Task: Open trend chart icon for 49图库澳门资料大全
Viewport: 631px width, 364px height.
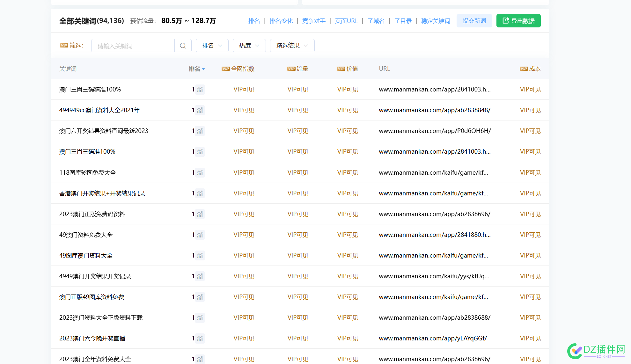Action: tap(200, 256)
